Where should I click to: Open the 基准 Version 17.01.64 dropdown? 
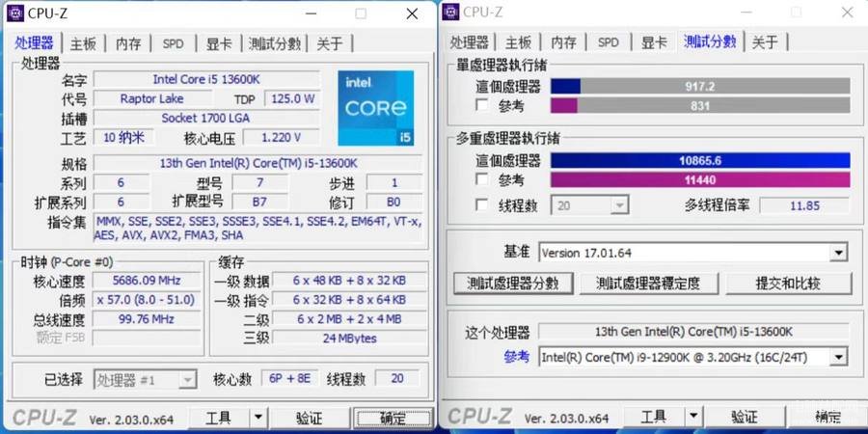[692, 253]
